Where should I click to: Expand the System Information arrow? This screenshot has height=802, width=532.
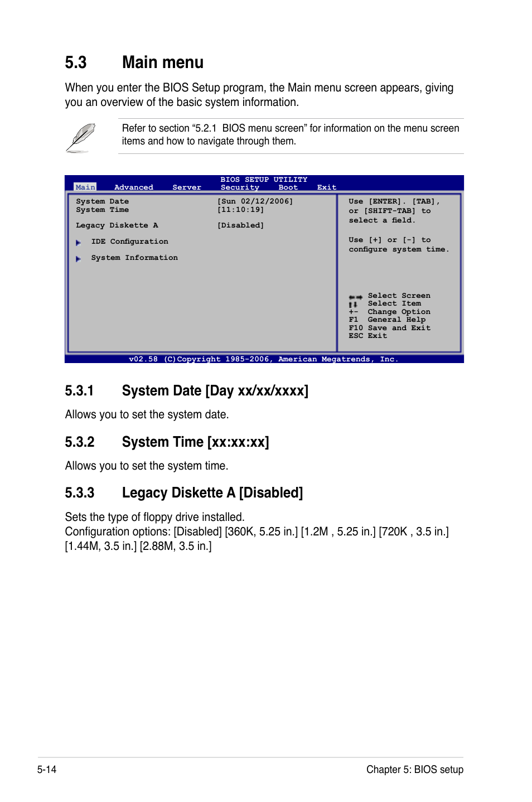point(79,258)
